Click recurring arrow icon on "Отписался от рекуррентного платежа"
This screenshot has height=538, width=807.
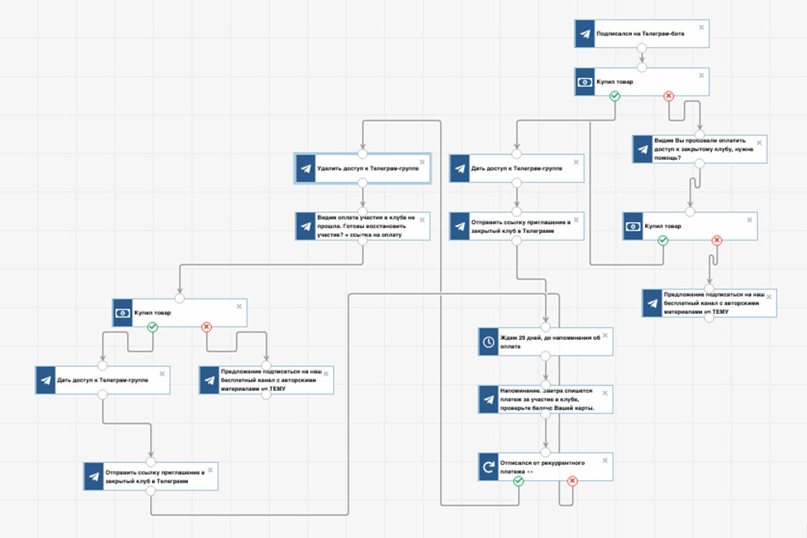pos(488,468)
